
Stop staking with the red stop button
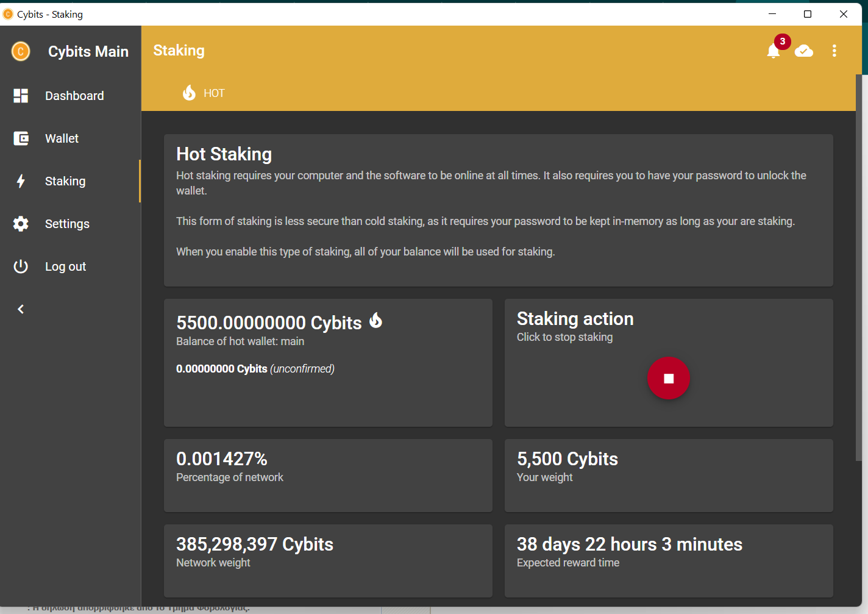point(668,378)
